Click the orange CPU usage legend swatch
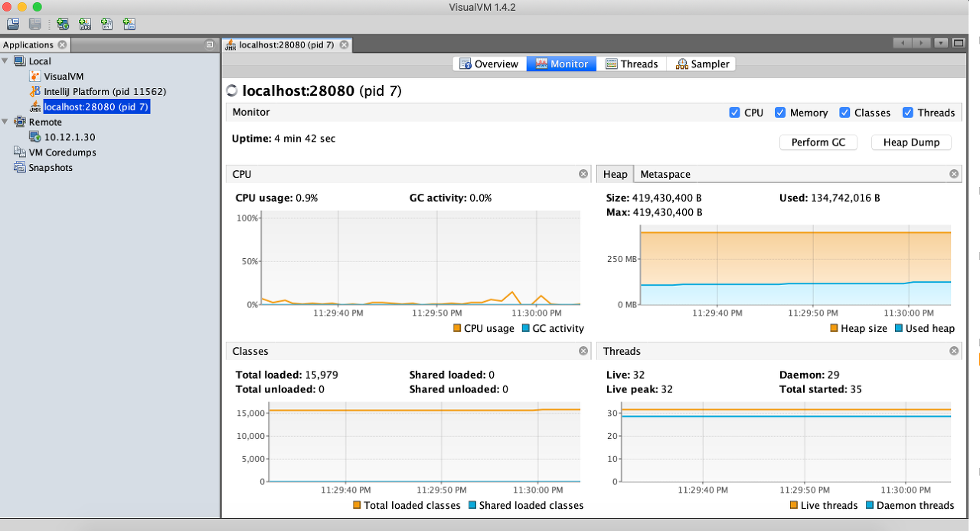The image size is (980, 531). tap(457, 328)
